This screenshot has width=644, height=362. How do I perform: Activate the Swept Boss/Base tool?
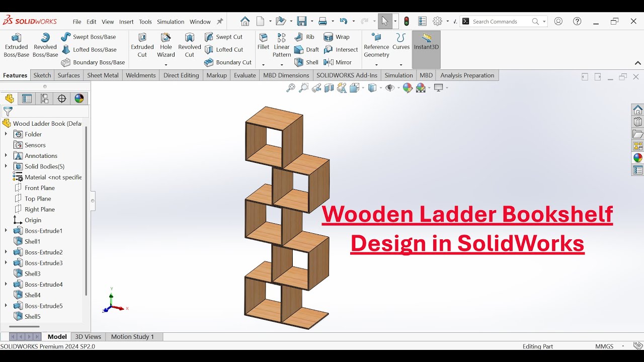(89, 37)
